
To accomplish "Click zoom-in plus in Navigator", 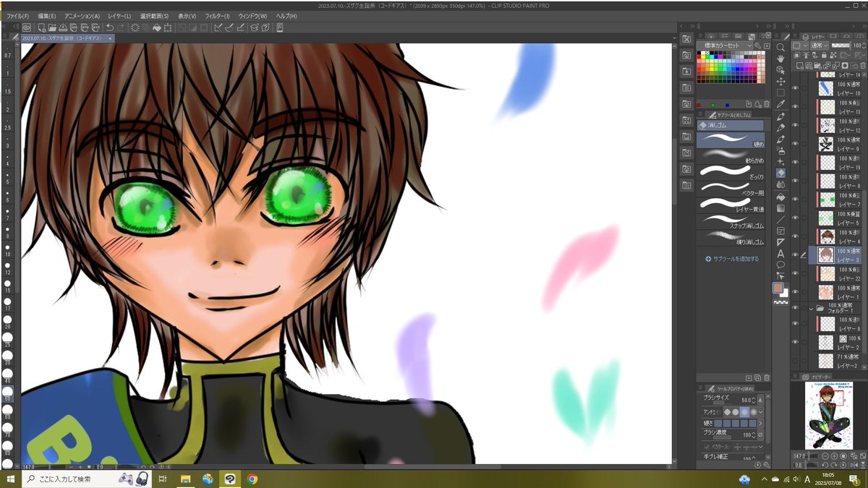I will point(834,456).
